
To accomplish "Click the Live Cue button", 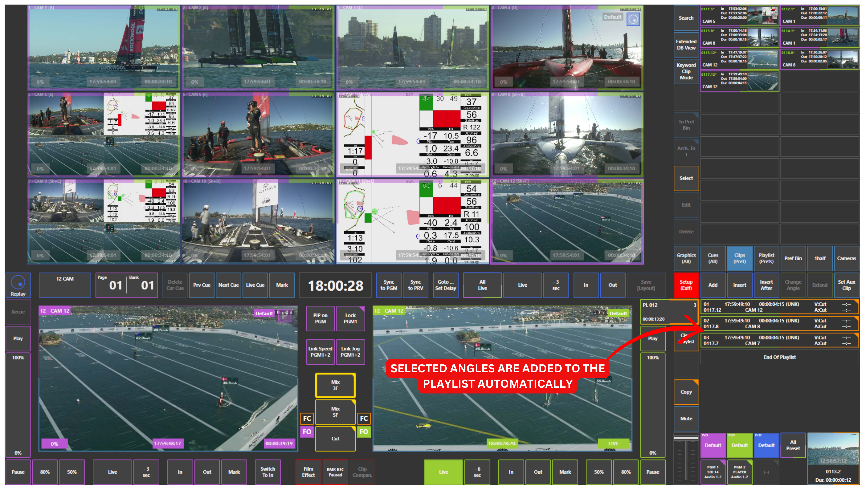I will 255,285.
